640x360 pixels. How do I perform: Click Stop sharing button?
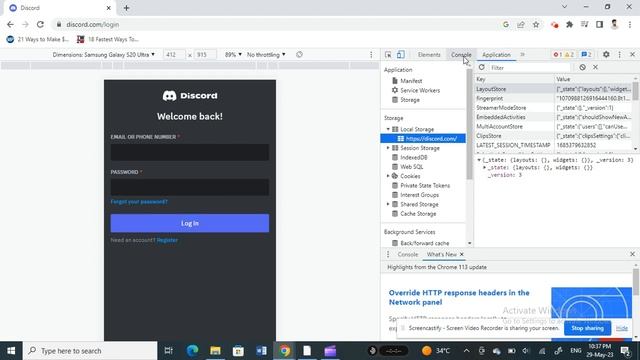pyautogui.click(x=587, y=328)
